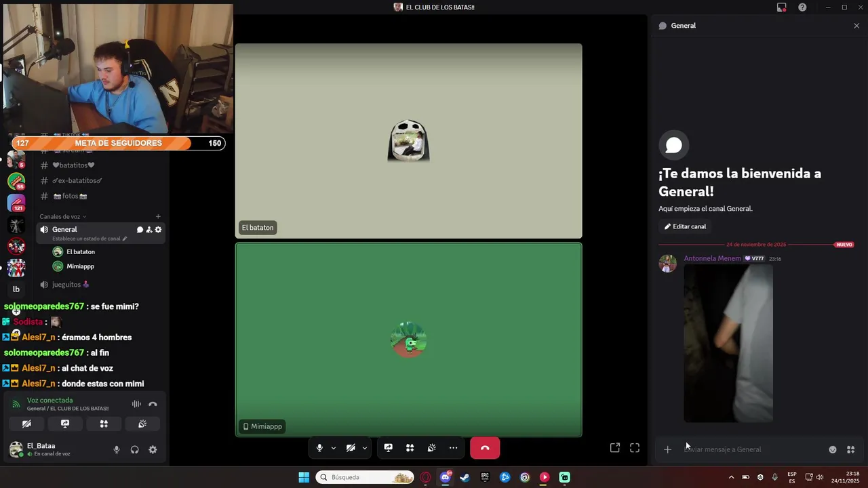
Task: Open Epic Games Launcher from taskbar
Action: 485,477
